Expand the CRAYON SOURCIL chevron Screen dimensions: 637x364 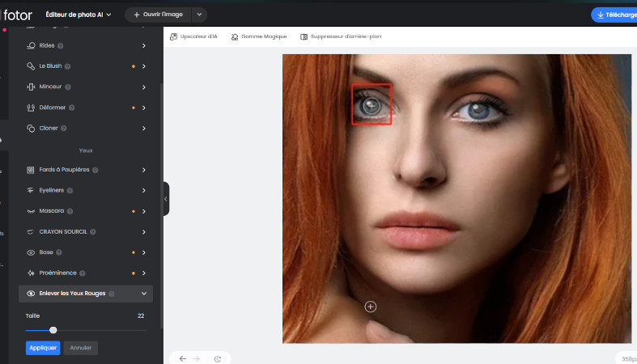[x=144, y=231]
